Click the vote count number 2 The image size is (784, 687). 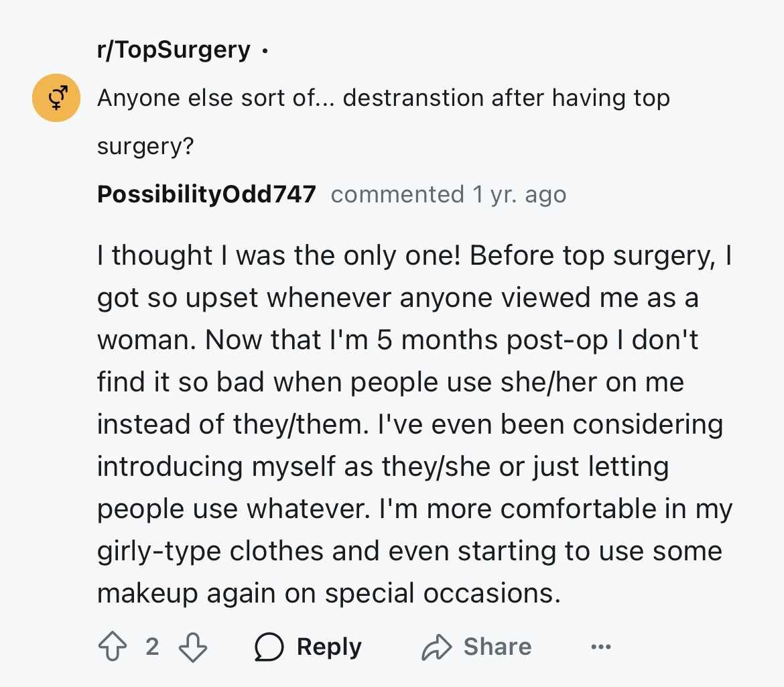[152, 647]
